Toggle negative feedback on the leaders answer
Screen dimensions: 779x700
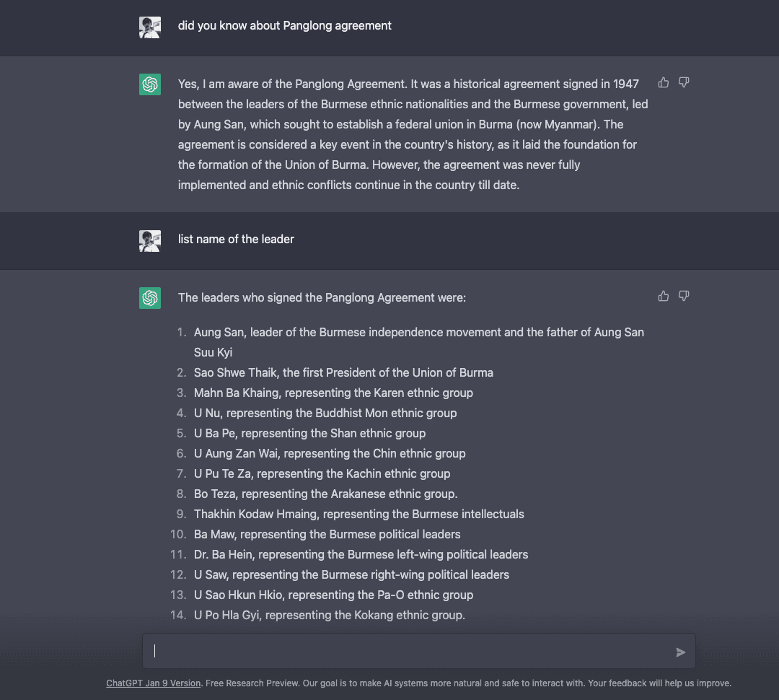coord(683,296)
